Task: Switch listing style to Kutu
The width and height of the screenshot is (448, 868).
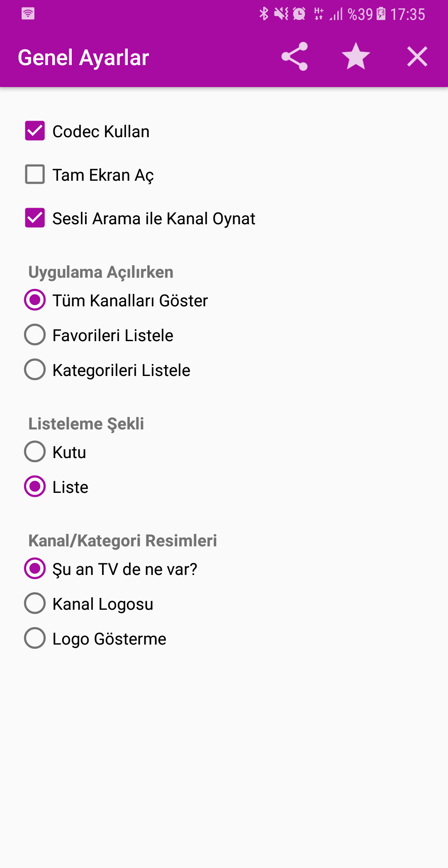Action: pos(35,451)
